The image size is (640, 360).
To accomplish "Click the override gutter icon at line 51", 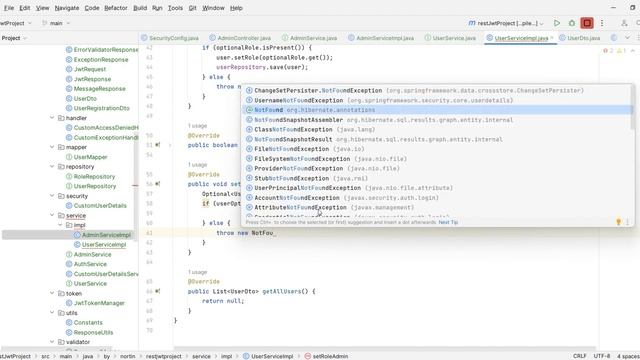I will 158,145.
